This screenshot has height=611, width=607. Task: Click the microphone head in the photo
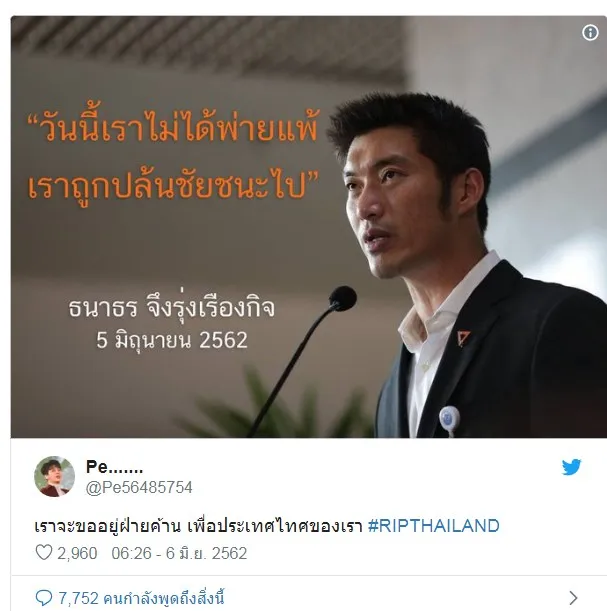[342, 298]
